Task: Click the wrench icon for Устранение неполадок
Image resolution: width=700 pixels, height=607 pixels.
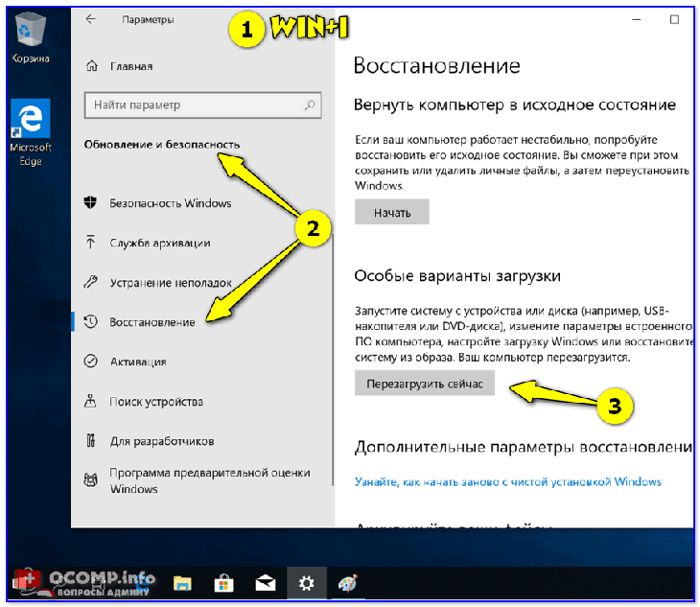Action: click(91, 282)
